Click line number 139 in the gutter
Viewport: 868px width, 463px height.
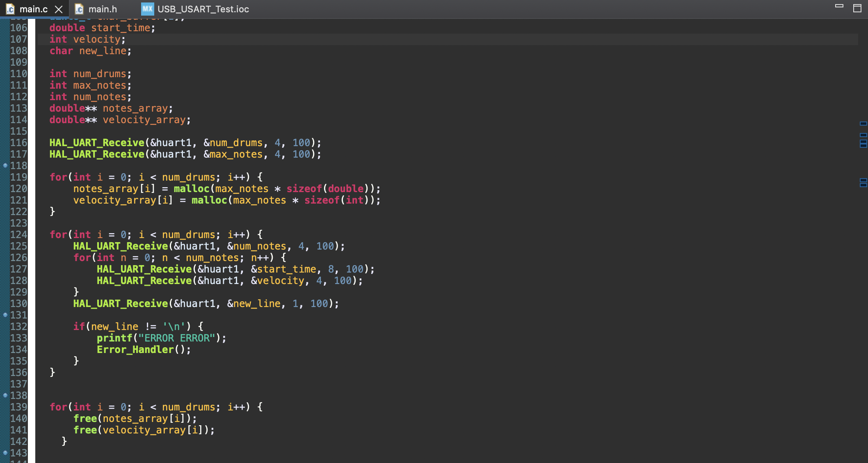coord(19,407)
